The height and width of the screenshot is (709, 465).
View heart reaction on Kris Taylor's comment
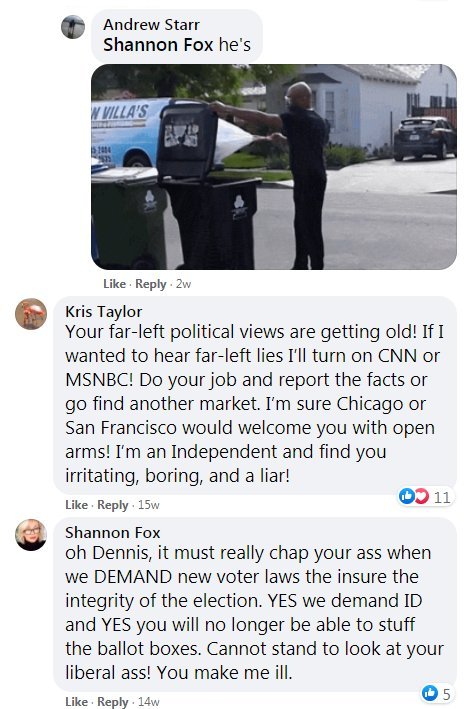coord(421,496)
